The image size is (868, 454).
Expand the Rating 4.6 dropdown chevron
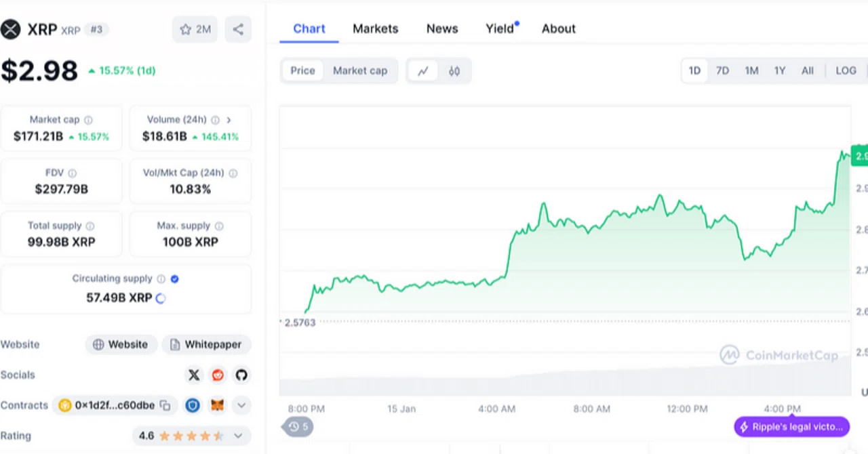[238, 436]
